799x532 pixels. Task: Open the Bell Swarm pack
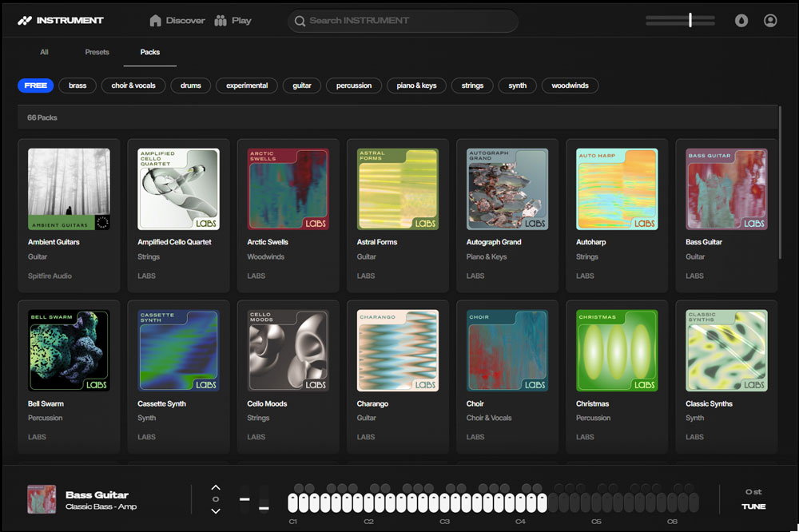pos(69,351)
